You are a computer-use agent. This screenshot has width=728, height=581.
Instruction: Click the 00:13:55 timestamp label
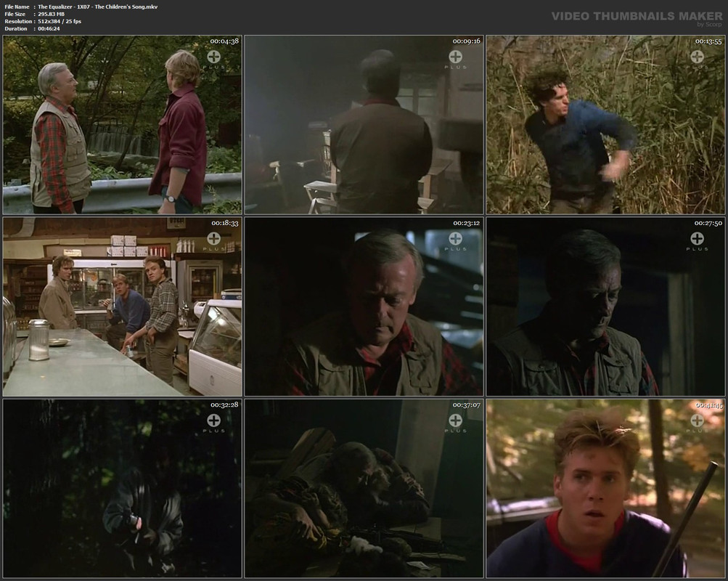708,41
